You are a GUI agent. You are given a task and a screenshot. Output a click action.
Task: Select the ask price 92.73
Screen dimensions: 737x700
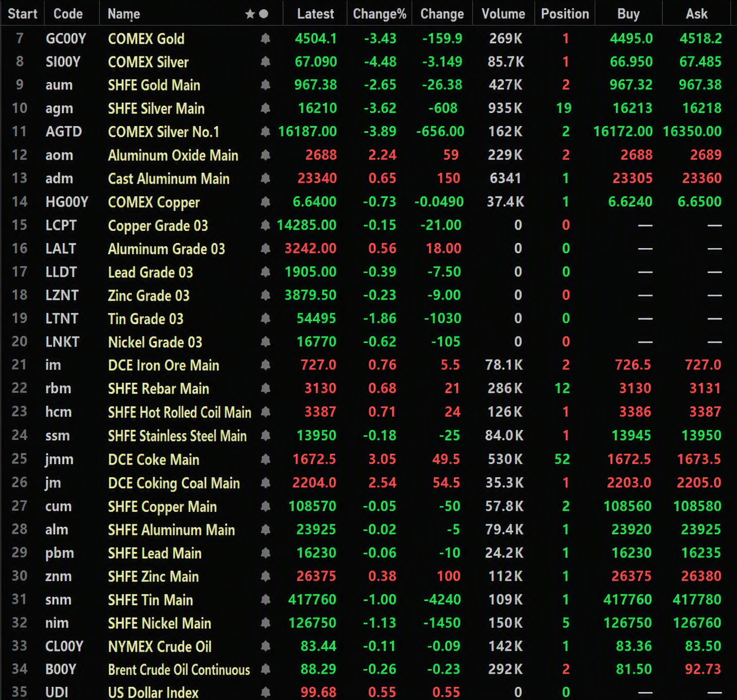pyautogui.click(x=703, y=670)
